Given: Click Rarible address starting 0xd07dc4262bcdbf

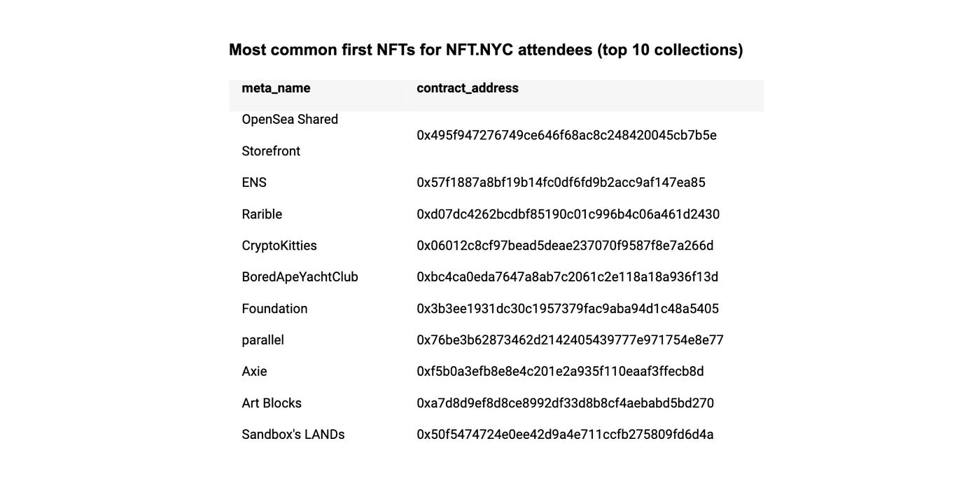Looking at the screenshot, I should [x=568, y=214].
